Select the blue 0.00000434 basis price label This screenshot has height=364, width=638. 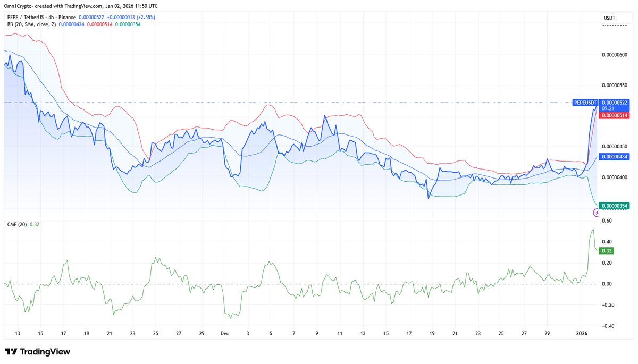614,157
